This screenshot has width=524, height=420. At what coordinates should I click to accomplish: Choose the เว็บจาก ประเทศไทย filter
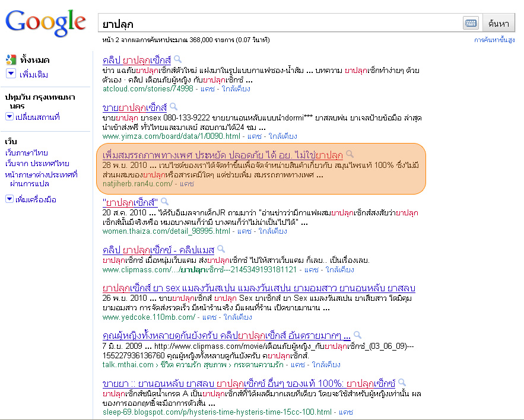(37, 163)
